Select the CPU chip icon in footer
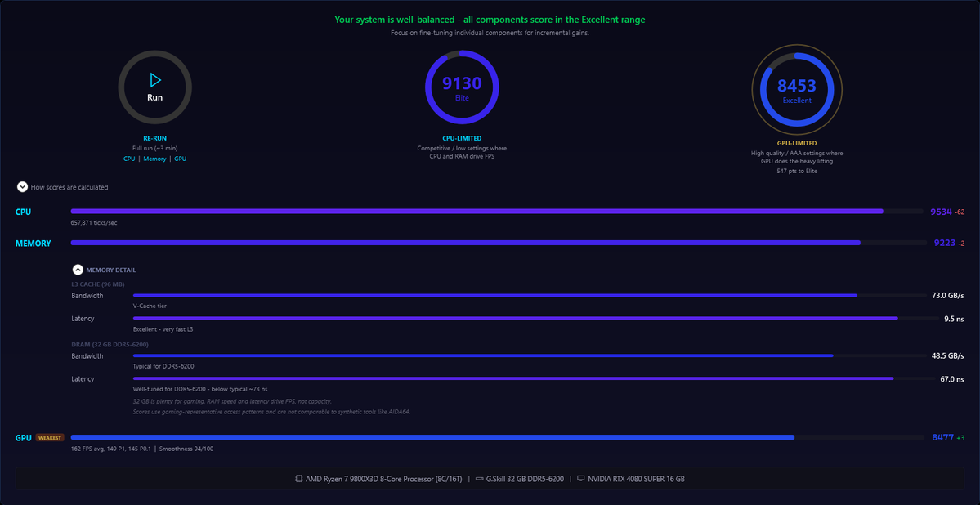This screenshot has height=505, width=980. (299, 479)
